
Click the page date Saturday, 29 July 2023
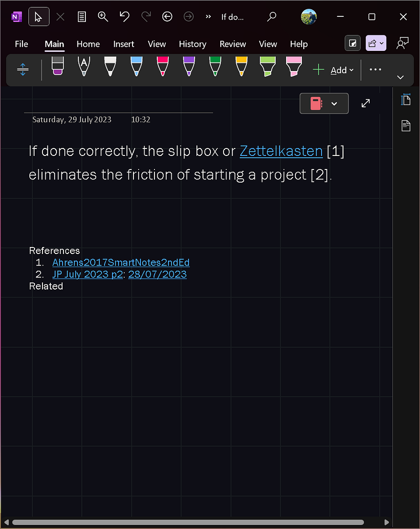pyautogui.click(x=72, y=120)
